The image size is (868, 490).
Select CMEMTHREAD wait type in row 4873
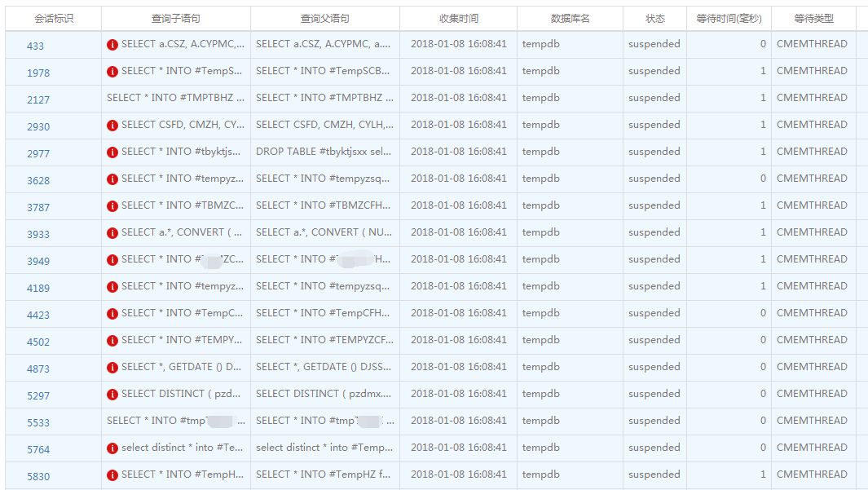(812, 367)
